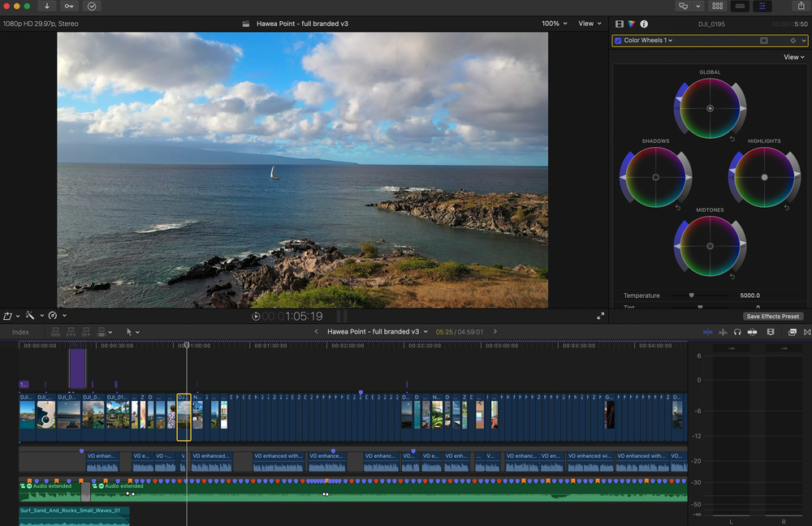Disable the Color Wheels 1 checkbox
Viewport: 812px width, 526px height.
click(x=618, y=40)
